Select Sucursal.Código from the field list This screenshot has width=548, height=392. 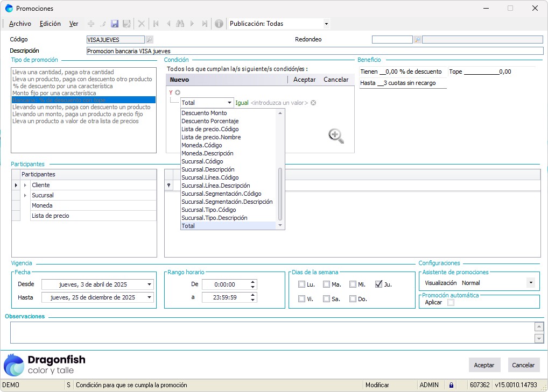202,161
